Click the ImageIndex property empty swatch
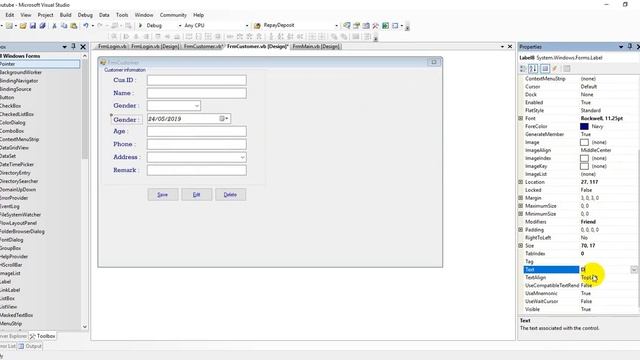The image size is (640, 360). tap(584, 158)
